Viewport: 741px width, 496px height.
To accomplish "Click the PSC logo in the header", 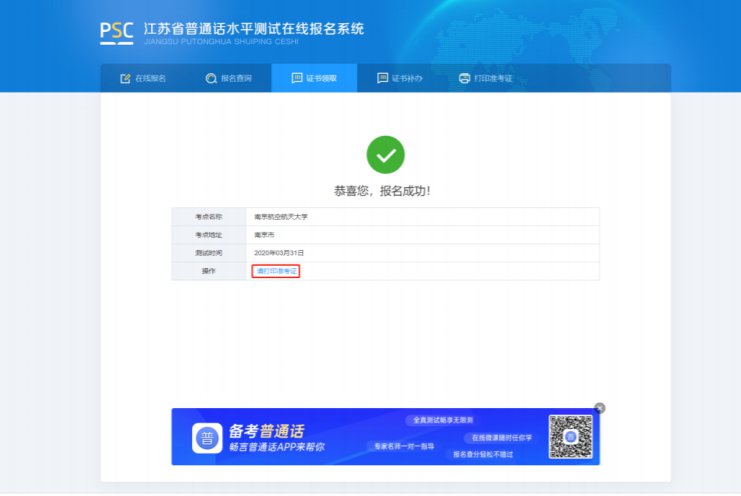I will (x=117, y=33).
